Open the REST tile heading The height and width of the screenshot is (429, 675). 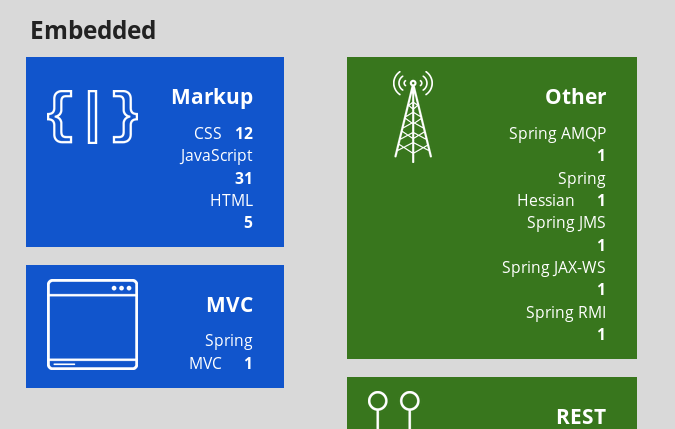(x=581, y=416)
